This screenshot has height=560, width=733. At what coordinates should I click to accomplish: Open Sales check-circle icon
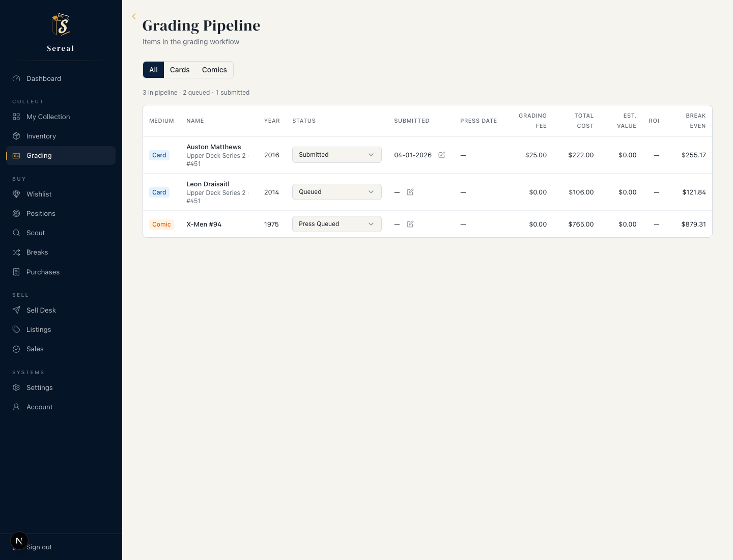pyautogui.click(x=16, y=349)
